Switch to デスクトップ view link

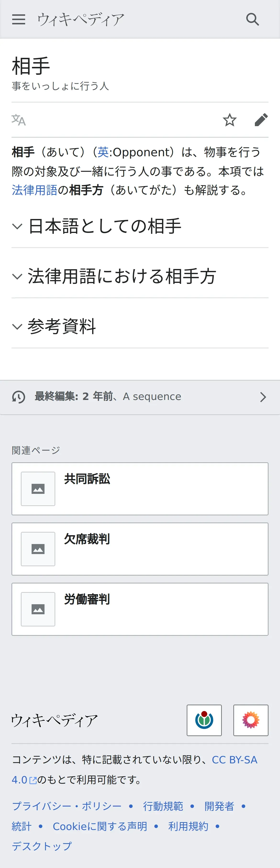42,846
